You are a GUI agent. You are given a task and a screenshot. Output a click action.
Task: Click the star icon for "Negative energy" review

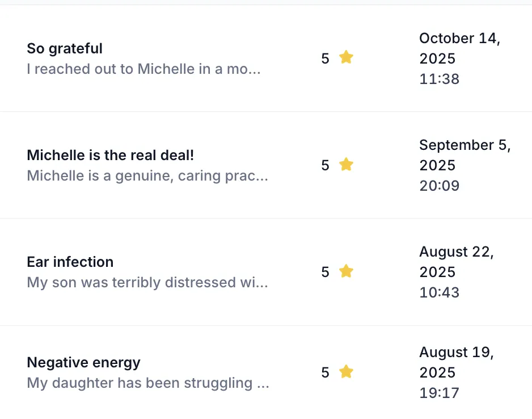pyautogui.click(x=346, y=372)
